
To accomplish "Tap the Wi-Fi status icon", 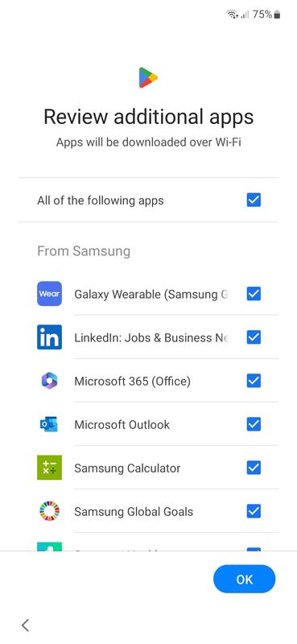I will [232, 14].
